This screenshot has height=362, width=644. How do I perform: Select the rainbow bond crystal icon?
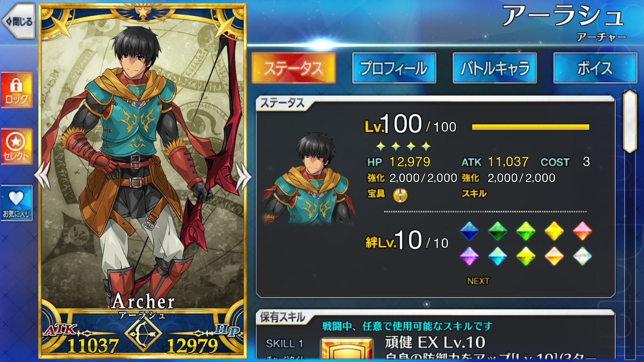583,256
